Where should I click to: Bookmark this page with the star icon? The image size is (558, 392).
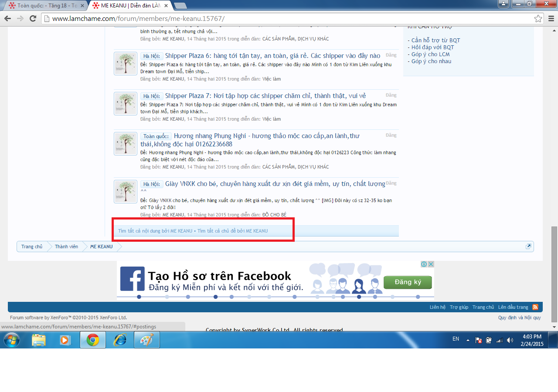point(538,18)
